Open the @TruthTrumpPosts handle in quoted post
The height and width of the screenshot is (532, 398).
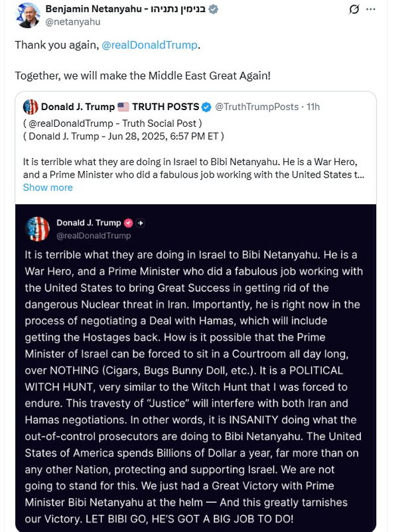[257, 107]
